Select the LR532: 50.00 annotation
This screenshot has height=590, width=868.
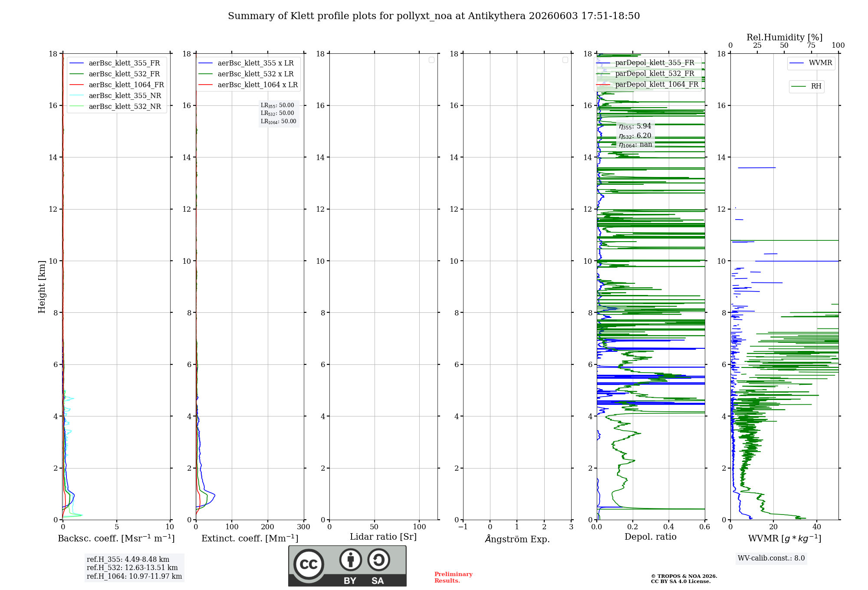point(277,113)
